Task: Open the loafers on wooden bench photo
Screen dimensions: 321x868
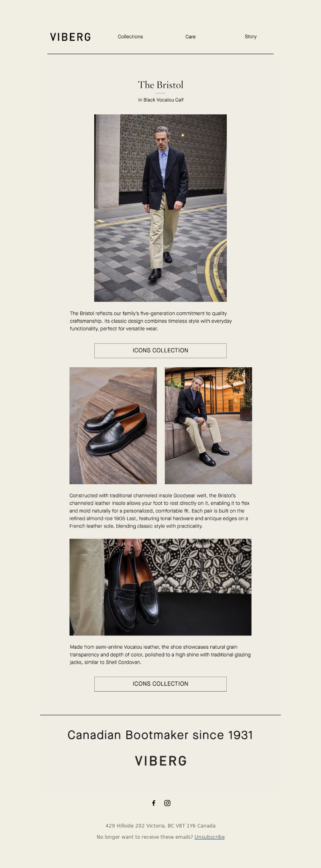Action: 113,425
